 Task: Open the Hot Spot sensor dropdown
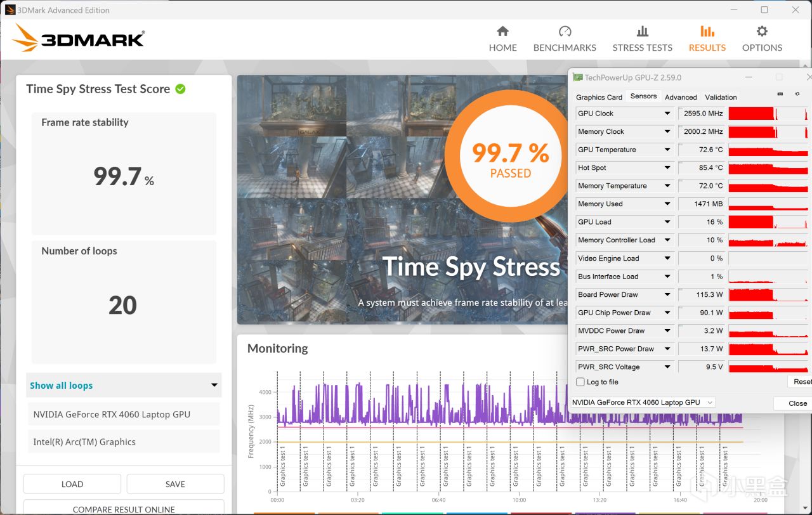[667, 167]
